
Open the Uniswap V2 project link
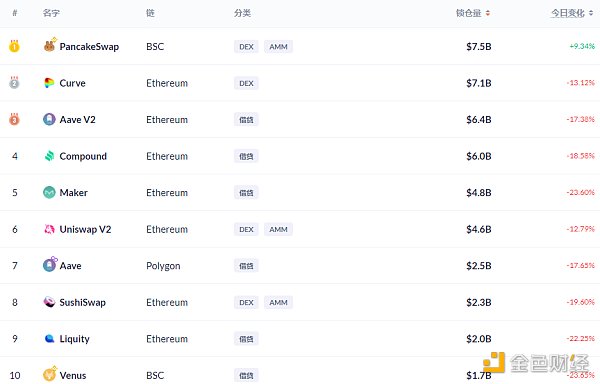[85, 229]
